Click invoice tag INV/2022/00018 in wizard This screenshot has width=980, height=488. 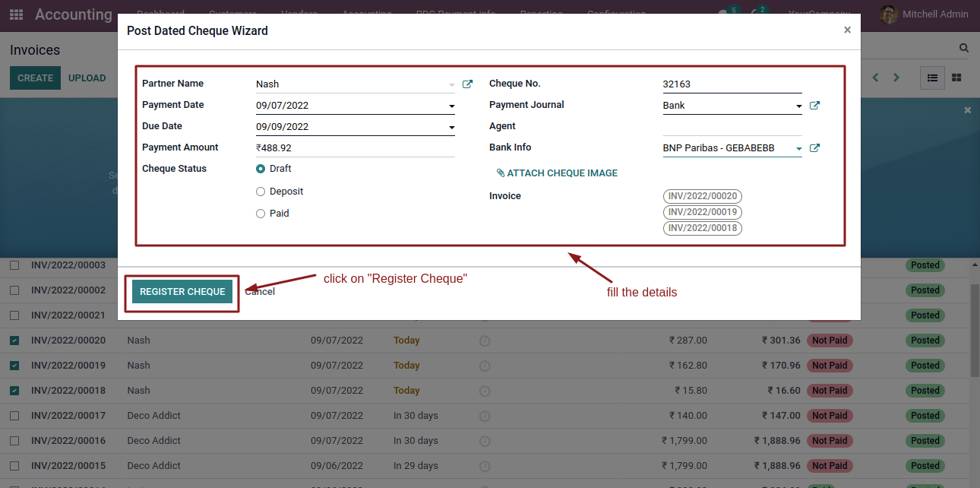[703, 228]
